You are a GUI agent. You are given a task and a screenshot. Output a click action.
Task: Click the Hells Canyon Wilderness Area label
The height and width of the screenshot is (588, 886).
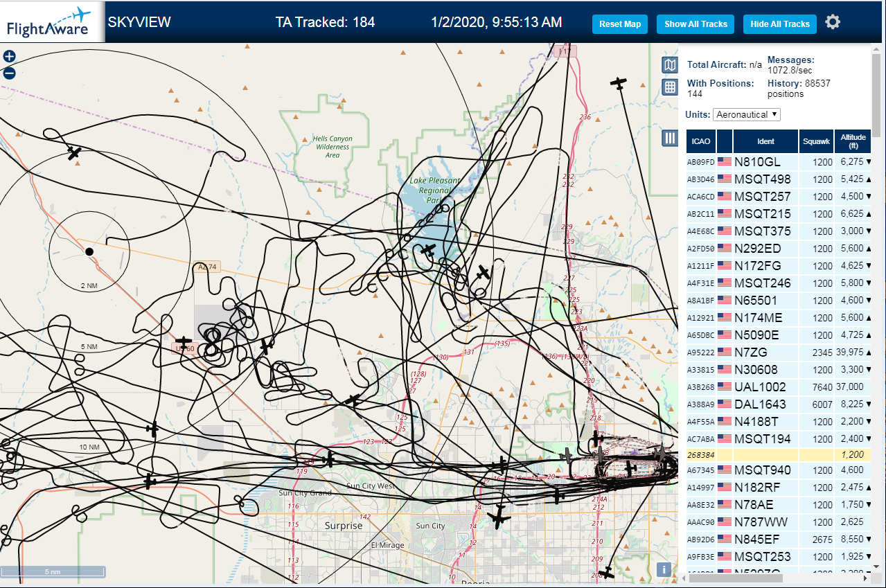pos(333,147)
